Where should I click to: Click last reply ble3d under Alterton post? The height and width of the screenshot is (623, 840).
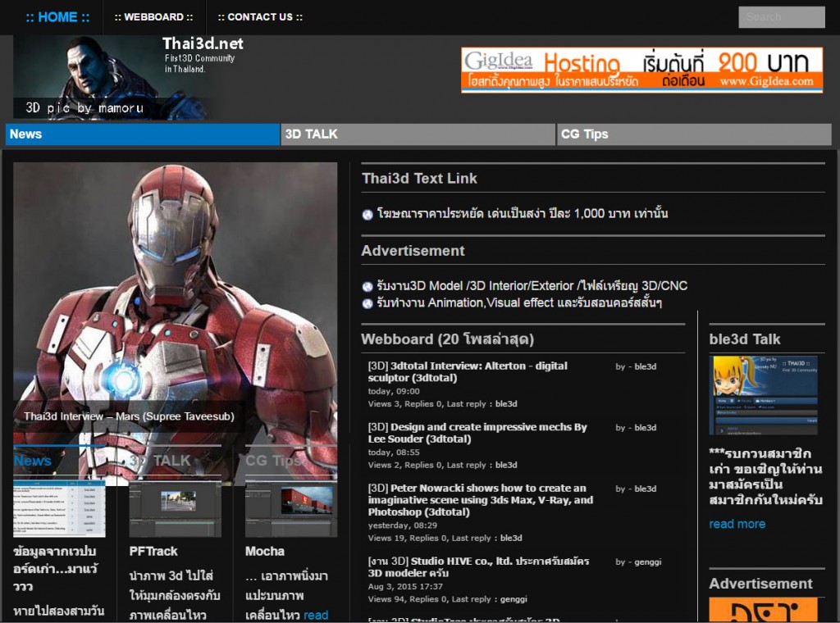pyautogui.click(x=506, y=404)
